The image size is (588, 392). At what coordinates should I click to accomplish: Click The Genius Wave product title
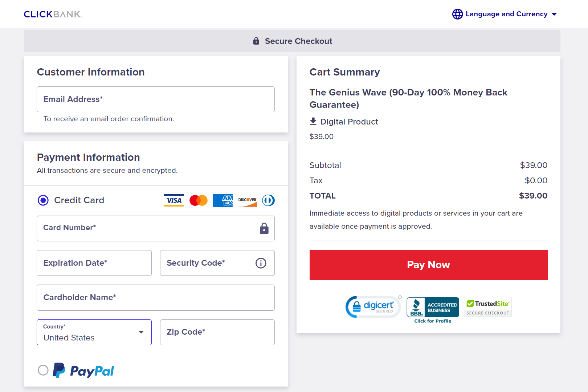click(408, 98)
